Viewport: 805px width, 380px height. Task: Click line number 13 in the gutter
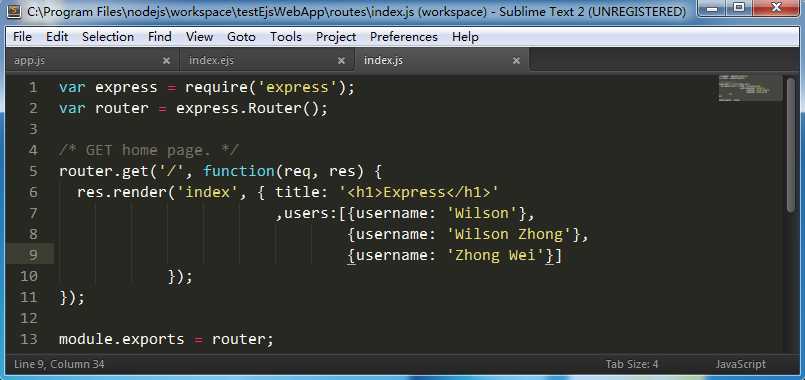tap(29, 339)
